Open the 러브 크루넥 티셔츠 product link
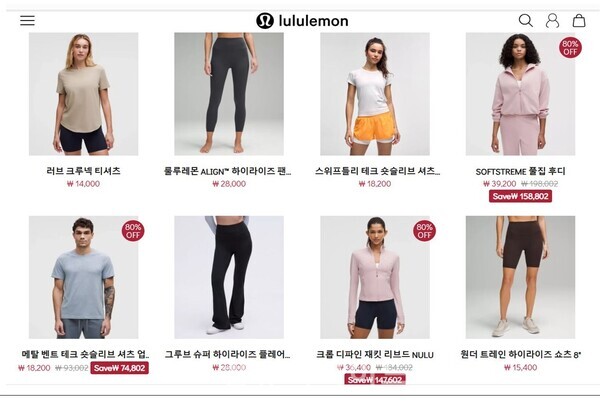This screenshot has height=403, width=600. click(x=83, y=171)
